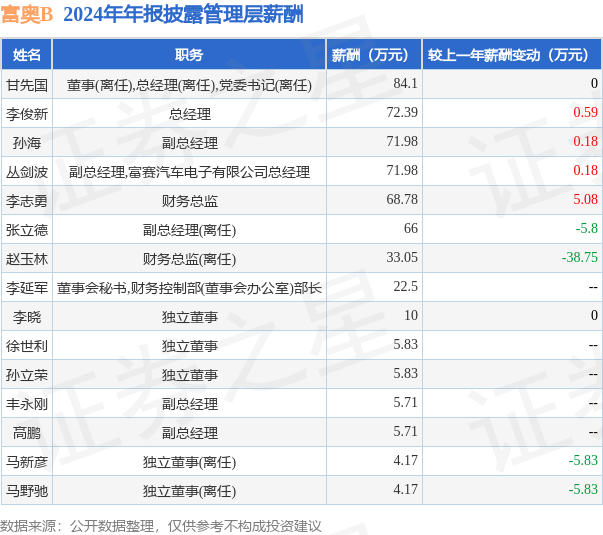Viewport: 603px width, 535px height.
Task: Select the position cell '董事(离任),总经理(离任),党委书记(离任)'
Action: pos(189,85)
